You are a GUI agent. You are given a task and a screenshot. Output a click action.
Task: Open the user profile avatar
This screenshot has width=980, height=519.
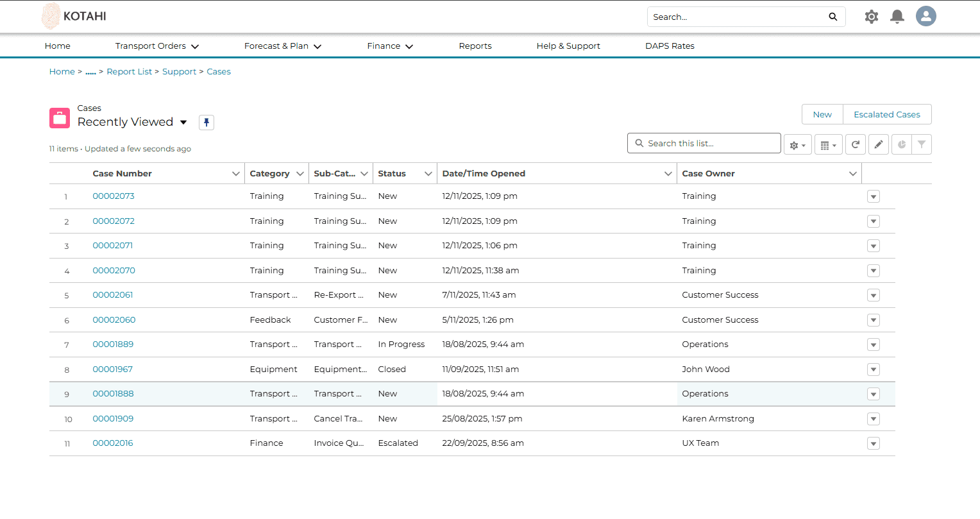925,16
